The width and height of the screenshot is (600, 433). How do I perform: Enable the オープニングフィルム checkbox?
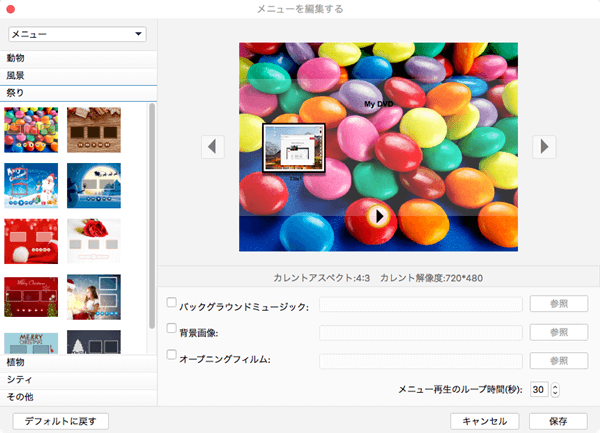point(172,355)
